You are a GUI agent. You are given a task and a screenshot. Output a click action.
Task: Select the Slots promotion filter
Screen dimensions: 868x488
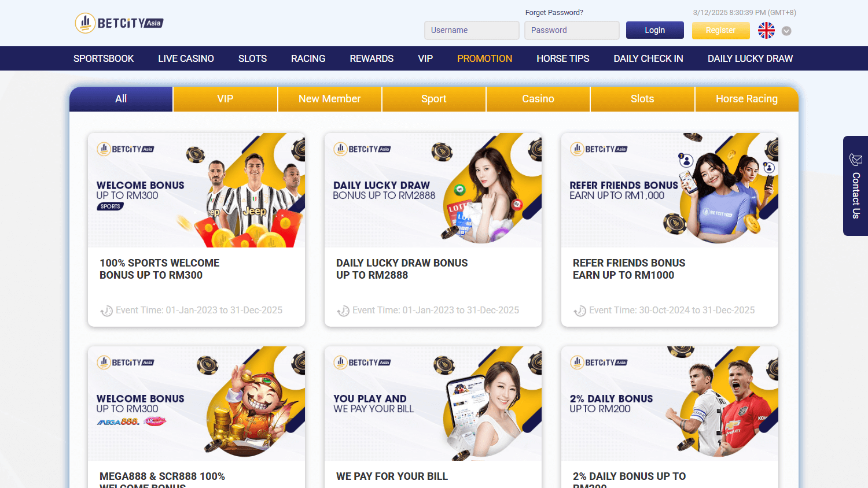point(642,98)
